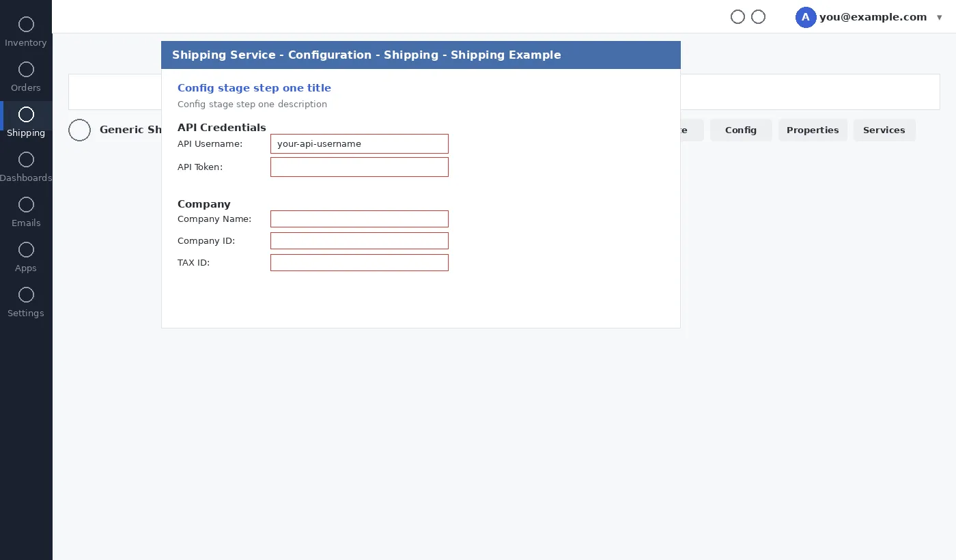This screenshot has height=560, width=956.
Task: Click the user avatar with letter A
Action: (806, 17)
